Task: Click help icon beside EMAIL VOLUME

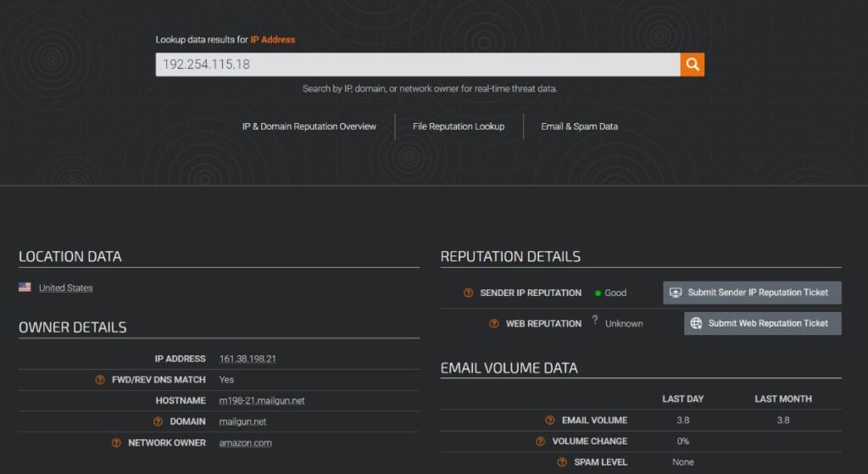Action: coord(549,421)
